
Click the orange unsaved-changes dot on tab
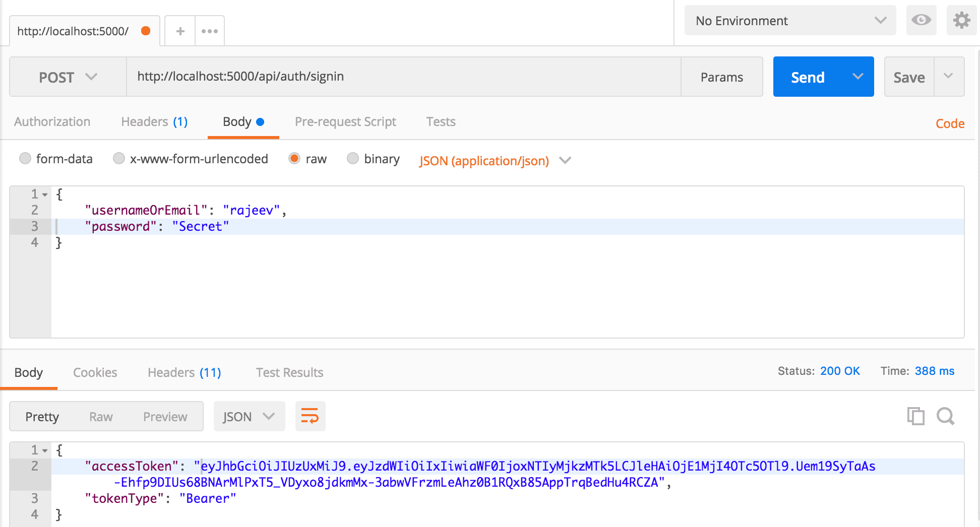[146, 31]
